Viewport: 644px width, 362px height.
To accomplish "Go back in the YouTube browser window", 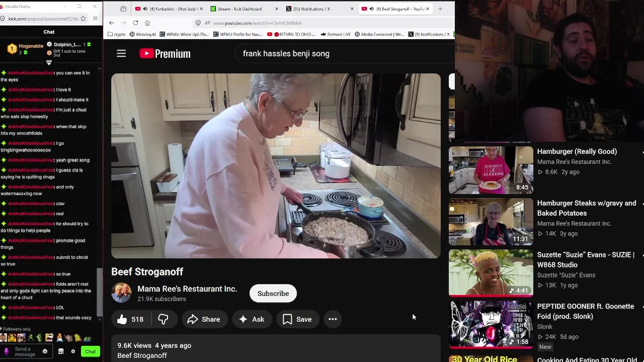I will pyautogui.click(x=111, y=23).
